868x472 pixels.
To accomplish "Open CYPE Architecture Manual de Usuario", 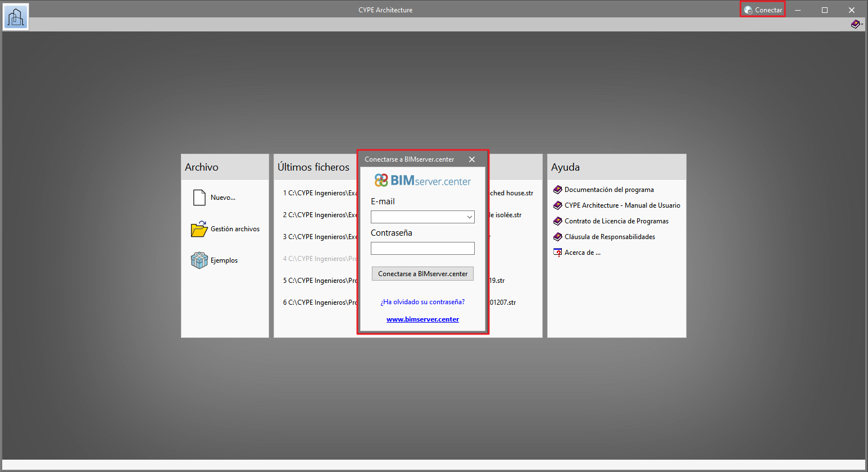I will 622,205.
